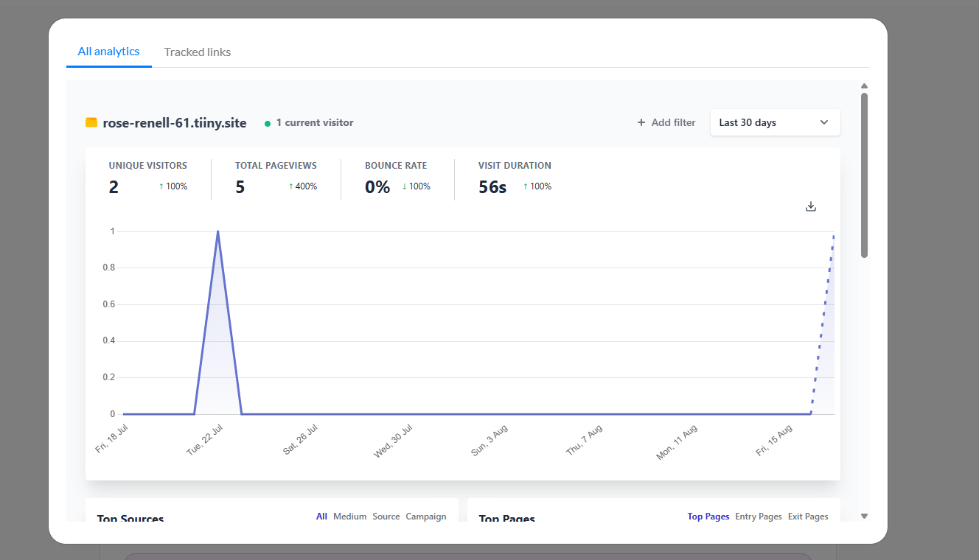Image resolution: width=979 pixels, height=560 pixels.
Task: Show Top Sources by Medium
Action: (349, 517)
